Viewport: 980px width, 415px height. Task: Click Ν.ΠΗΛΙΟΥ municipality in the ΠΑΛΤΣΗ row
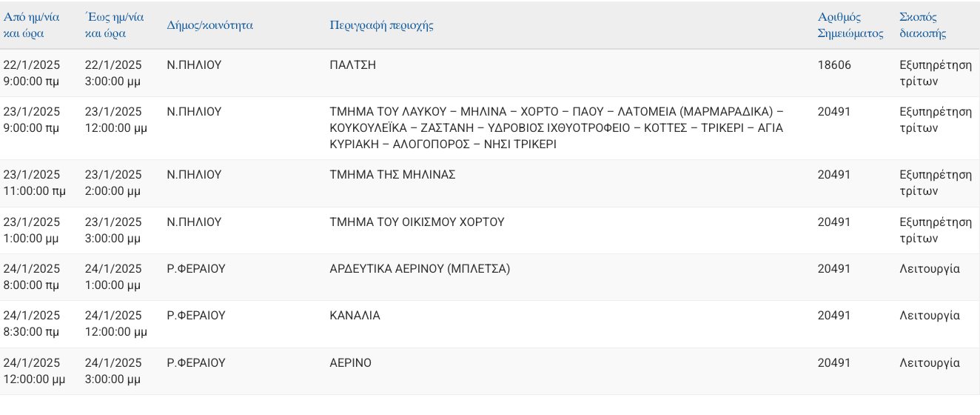194,65
